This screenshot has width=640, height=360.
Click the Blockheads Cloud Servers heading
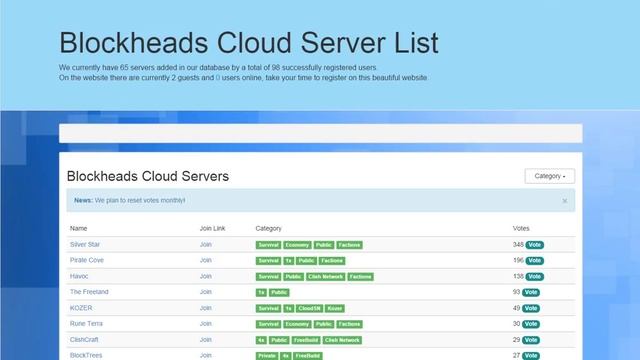[x=148, y=176]
